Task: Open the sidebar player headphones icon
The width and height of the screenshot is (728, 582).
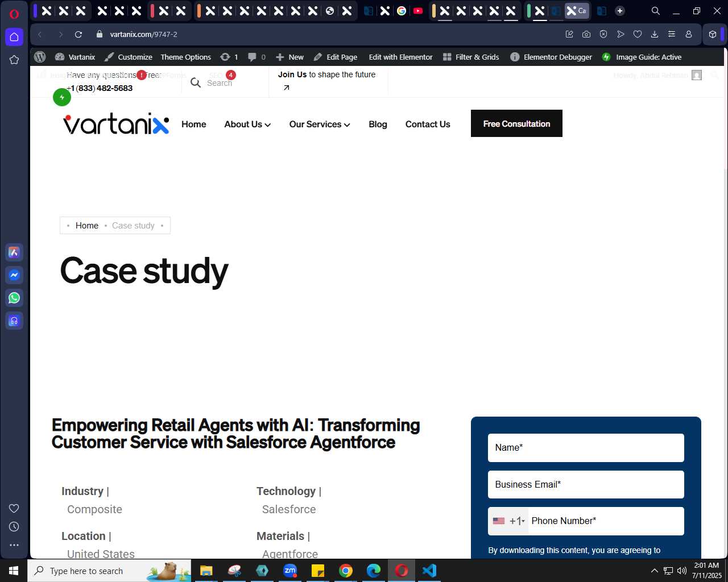Action: 14,321
